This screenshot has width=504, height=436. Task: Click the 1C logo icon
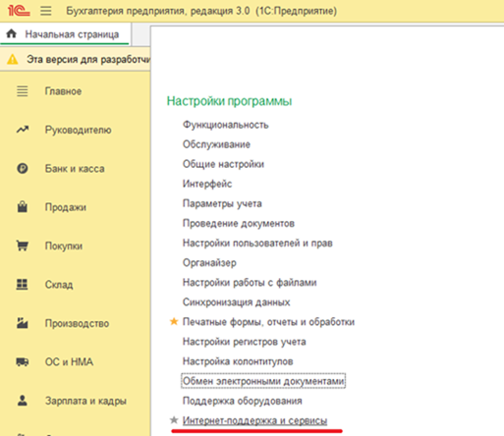point(19,11)
